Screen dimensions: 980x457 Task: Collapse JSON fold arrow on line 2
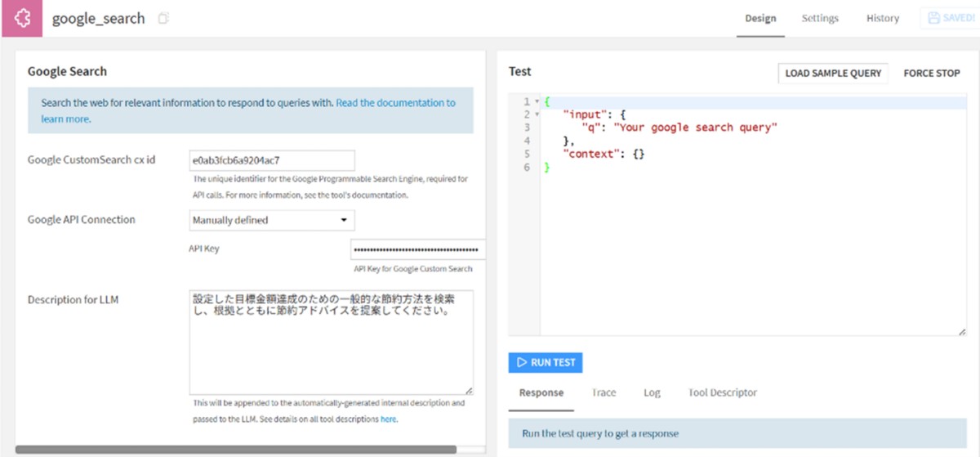pos(537,114)
